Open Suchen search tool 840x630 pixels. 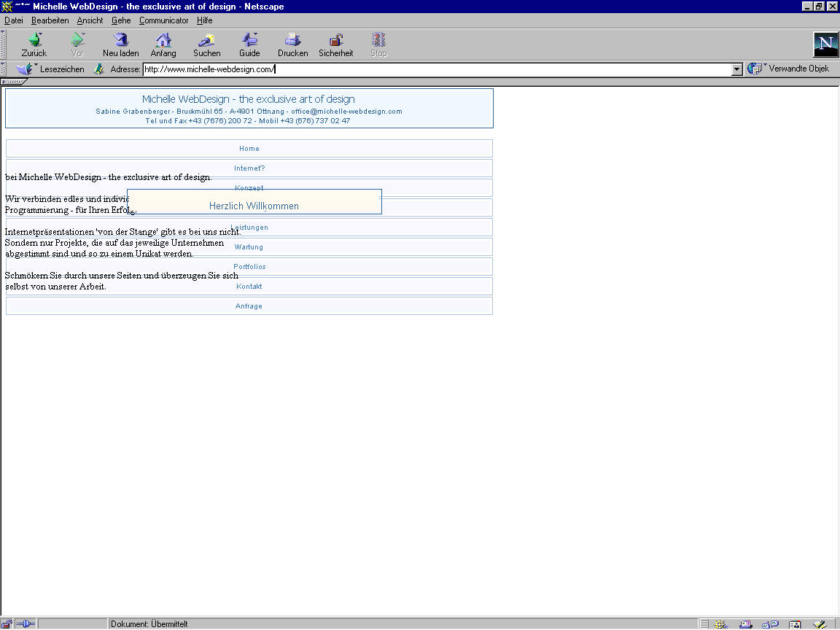(206, 44)
